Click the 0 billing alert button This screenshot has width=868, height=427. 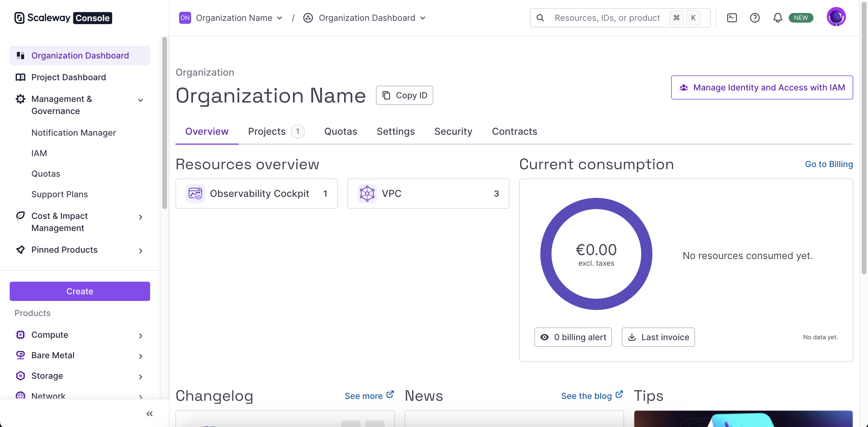pos(573,337)
